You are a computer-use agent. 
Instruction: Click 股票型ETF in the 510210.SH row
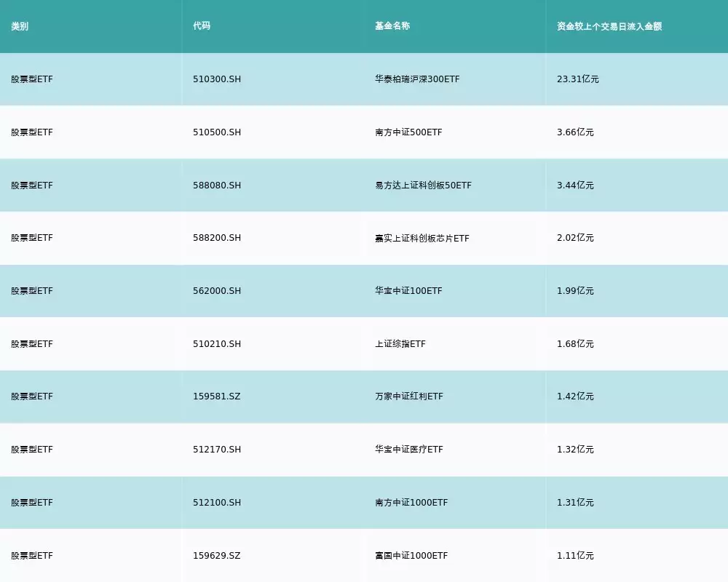pyautogui.click(x=32, y=344)
